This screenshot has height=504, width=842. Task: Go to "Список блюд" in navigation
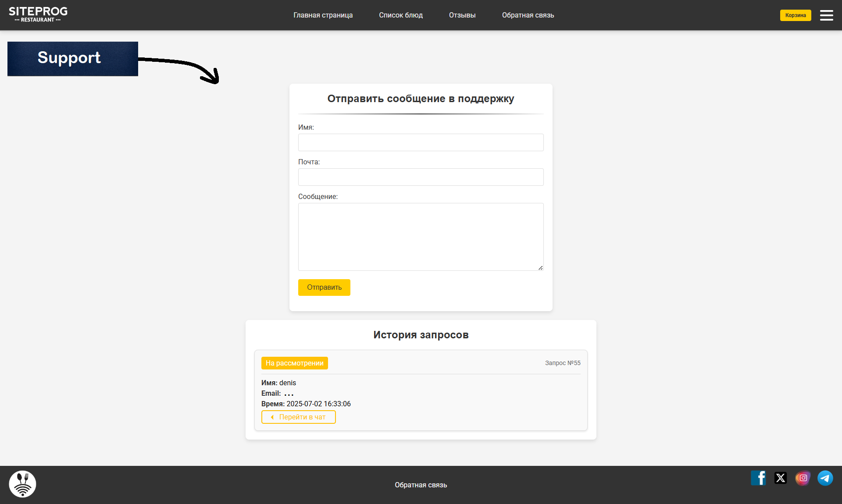(x=400, y=15)
